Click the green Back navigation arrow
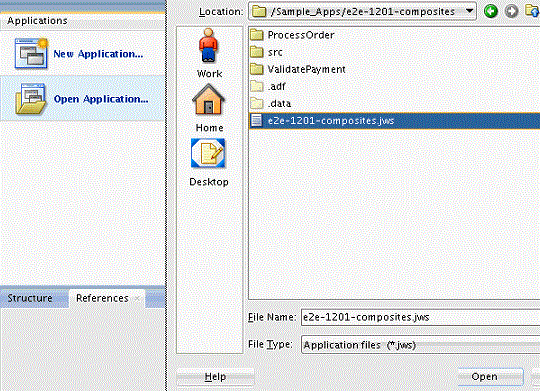 [x=490, y=11]
